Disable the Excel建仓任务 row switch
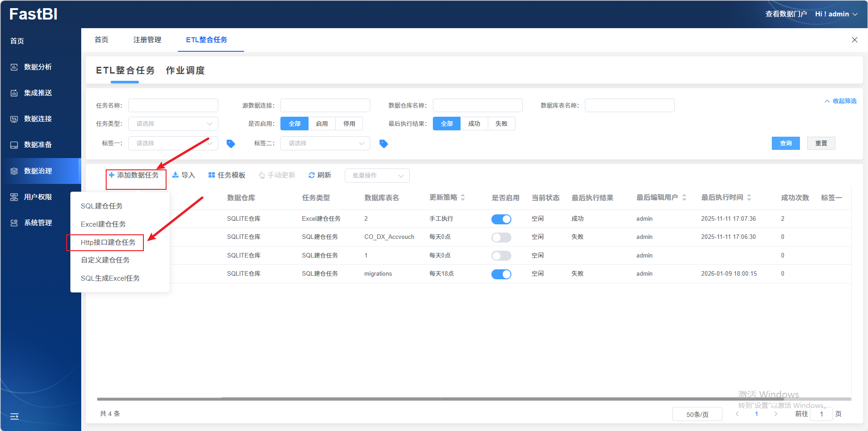868x431 pixels. tap(501, 219)
